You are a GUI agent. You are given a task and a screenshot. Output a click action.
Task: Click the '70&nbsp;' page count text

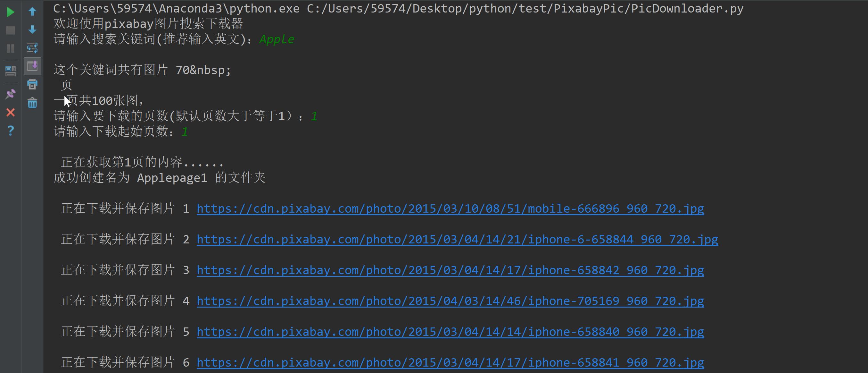[203, 70]
